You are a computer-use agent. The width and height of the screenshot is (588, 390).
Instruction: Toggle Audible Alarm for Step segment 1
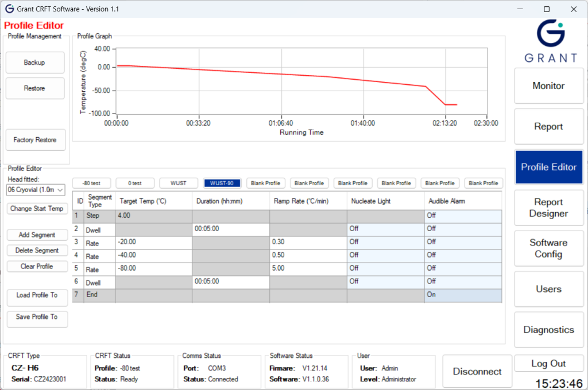[463, 216]
